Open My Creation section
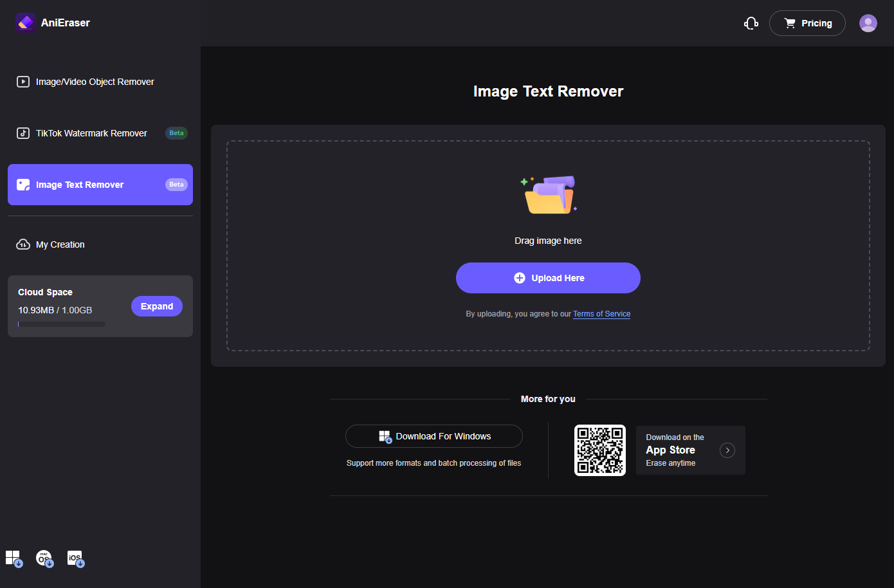 (100, 244)
